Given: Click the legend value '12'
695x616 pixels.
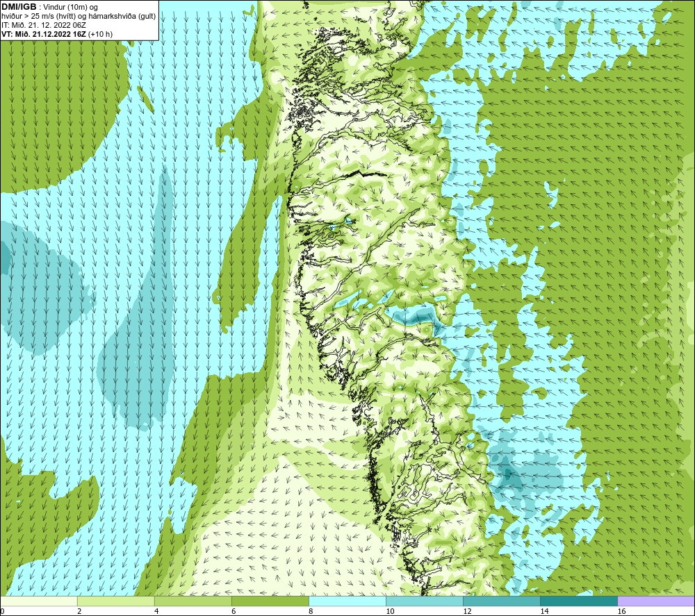Looking at the screenshot, I should (x=467, y=611).
